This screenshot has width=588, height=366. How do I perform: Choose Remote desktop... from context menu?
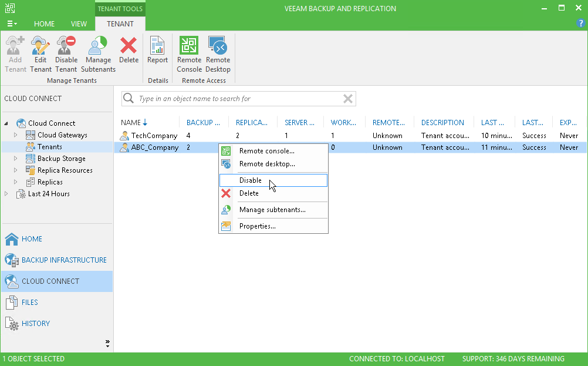click(x=273, y=164)
